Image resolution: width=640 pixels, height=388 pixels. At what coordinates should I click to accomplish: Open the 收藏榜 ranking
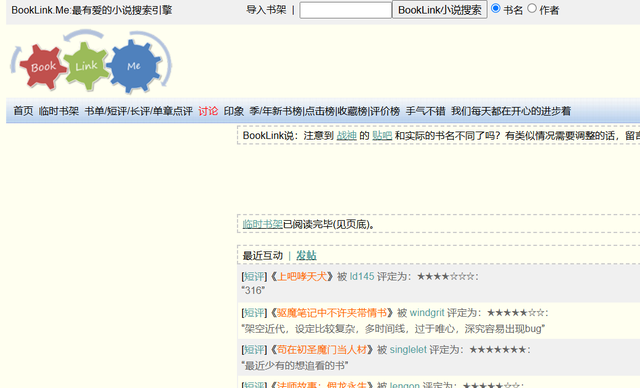coord(352,111)
